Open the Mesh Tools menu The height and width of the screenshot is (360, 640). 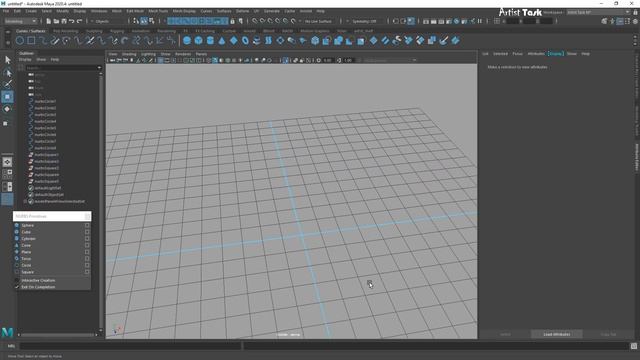pos(158,11)
